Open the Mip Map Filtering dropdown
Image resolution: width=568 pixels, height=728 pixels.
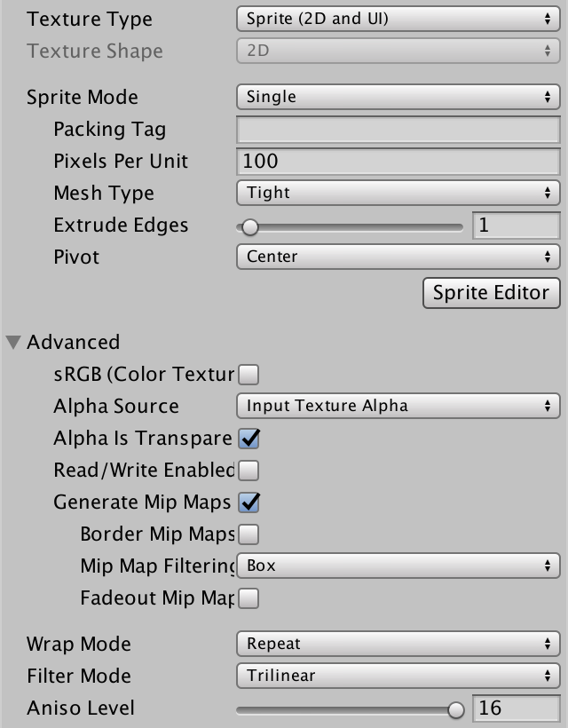(x=398, y=566)
